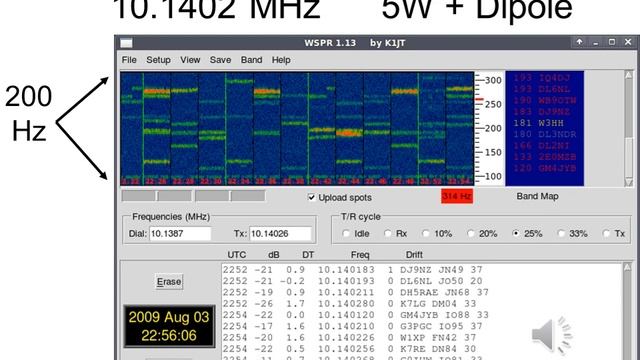The image size is (640, 360).
Task: Click the Drift column header
Action: (414, 255)
